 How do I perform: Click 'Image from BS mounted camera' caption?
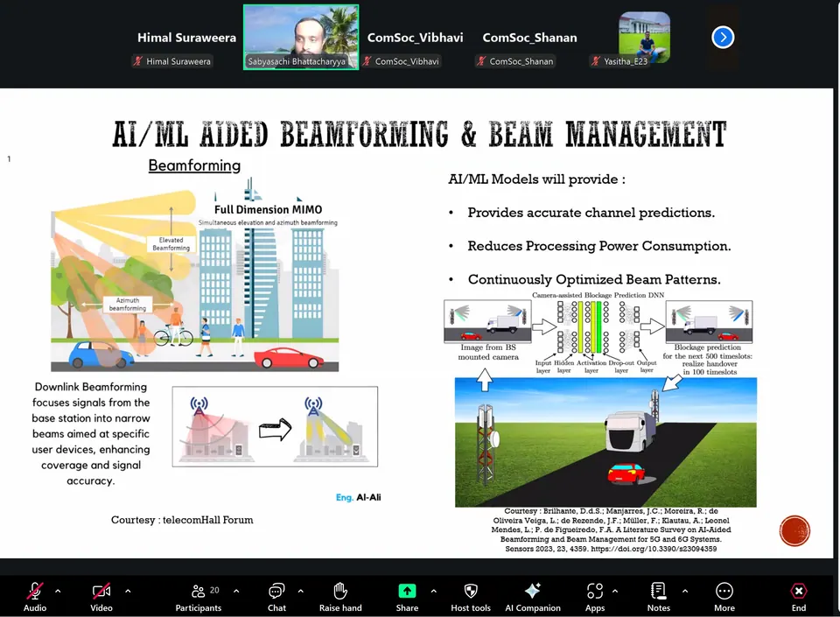click(x=488, y=352)
